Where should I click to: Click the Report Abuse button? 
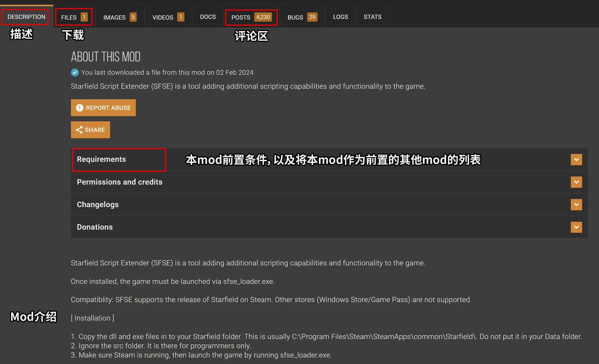103,108
